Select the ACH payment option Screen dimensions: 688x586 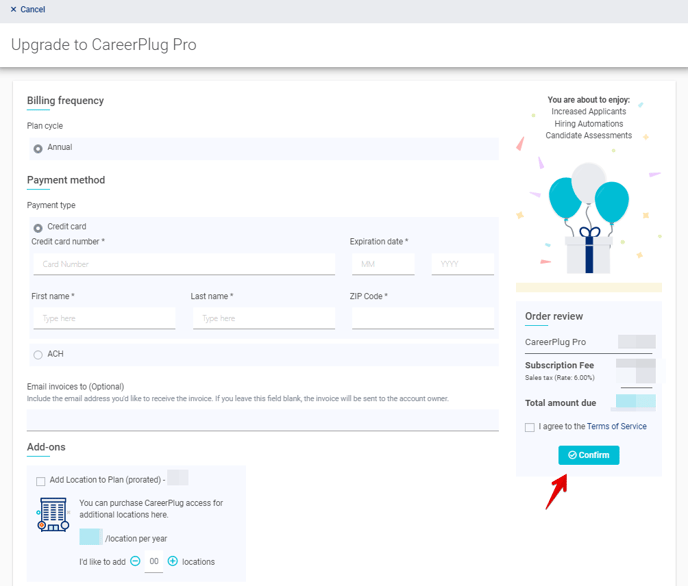(x=38, y=354)
